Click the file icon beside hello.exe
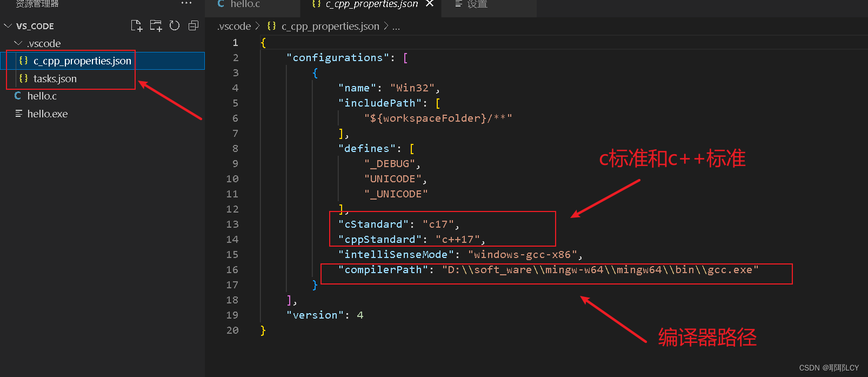 pyautogui.click(x=18, y=114)
